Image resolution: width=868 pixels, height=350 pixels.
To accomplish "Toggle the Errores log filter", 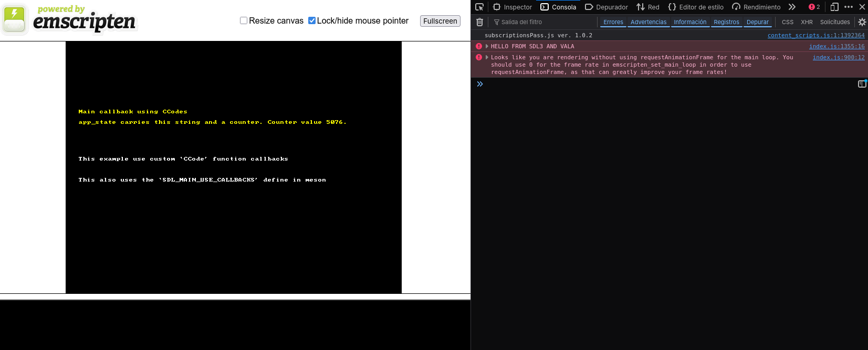I will point(613,22).
